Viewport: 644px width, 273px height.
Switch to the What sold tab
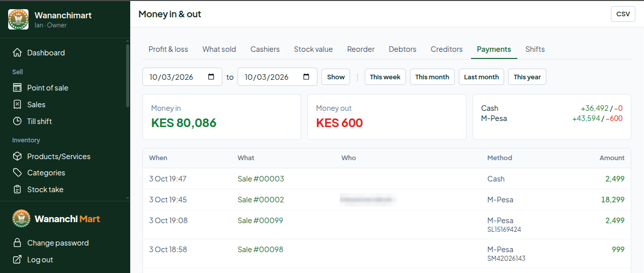(x=219, y=49)
